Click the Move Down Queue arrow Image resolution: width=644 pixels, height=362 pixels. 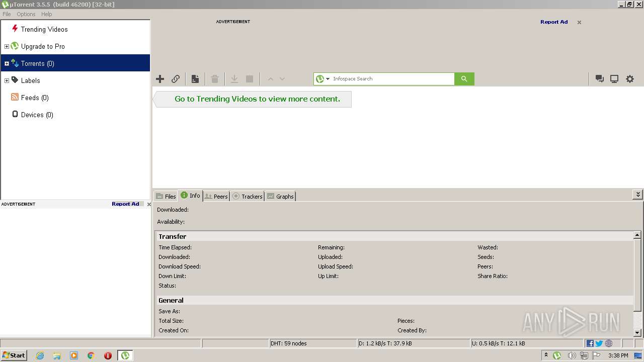click(282, 79)
